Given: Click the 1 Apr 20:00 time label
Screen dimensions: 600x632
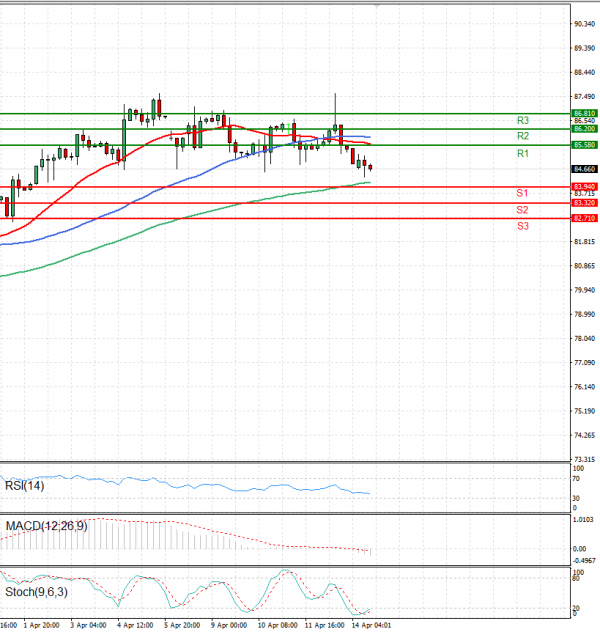Looking at the screenshot, I should coord(42,626).
